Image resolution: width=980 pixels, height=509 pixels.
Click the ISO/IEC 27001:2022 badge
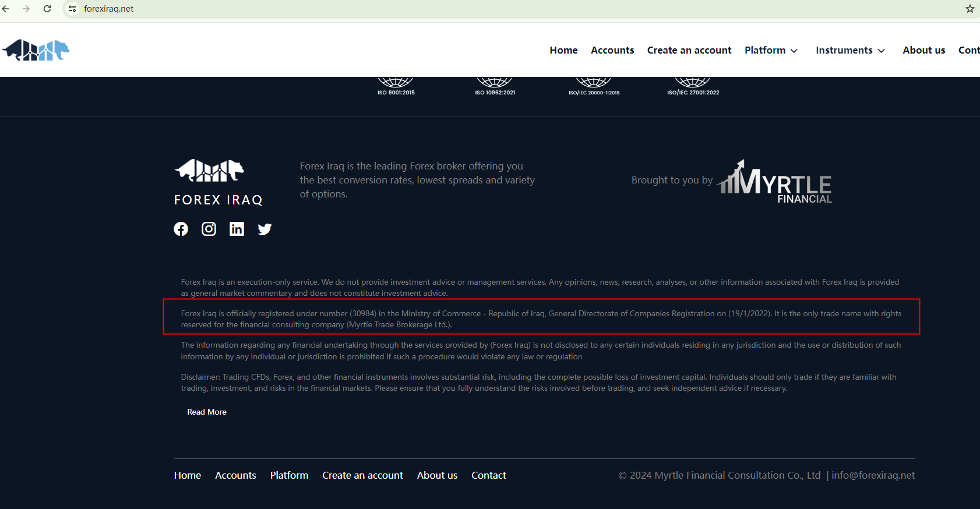pos(693,86)
